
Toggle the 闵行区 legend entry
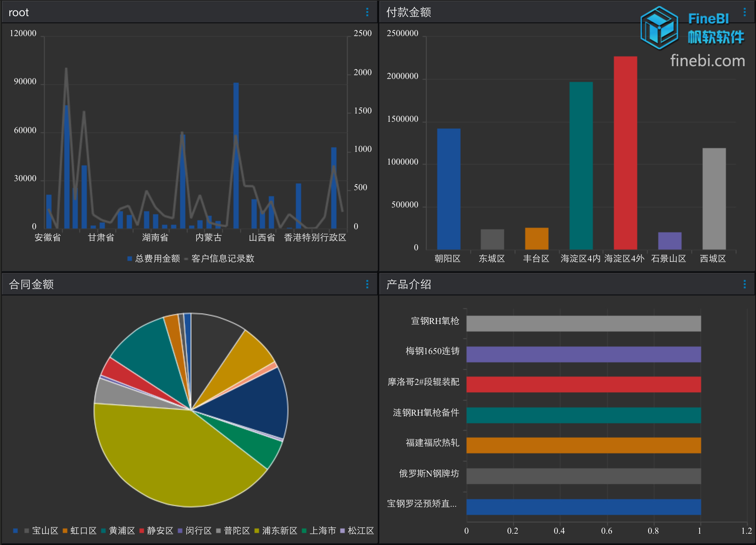195,531
